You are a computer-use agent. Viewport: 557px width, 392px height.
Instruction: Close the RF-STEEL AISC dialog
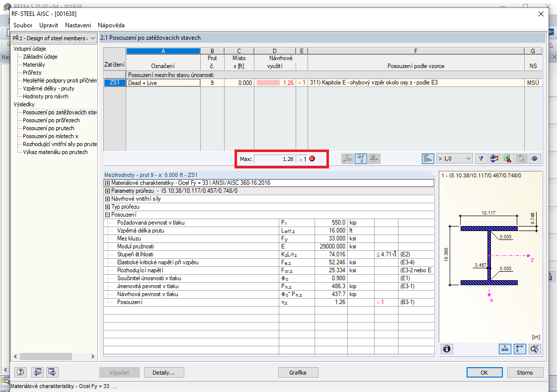[541, 14]
